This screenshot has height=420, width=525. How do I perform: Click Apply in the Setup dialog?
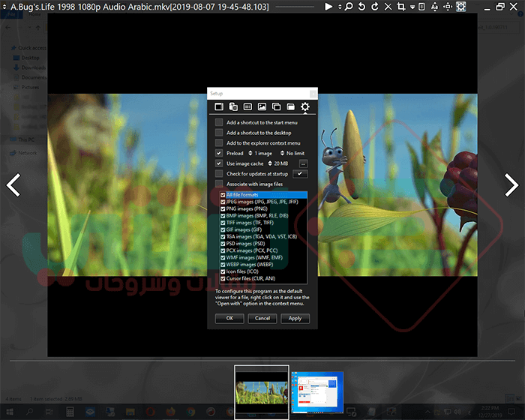(295, 318)
